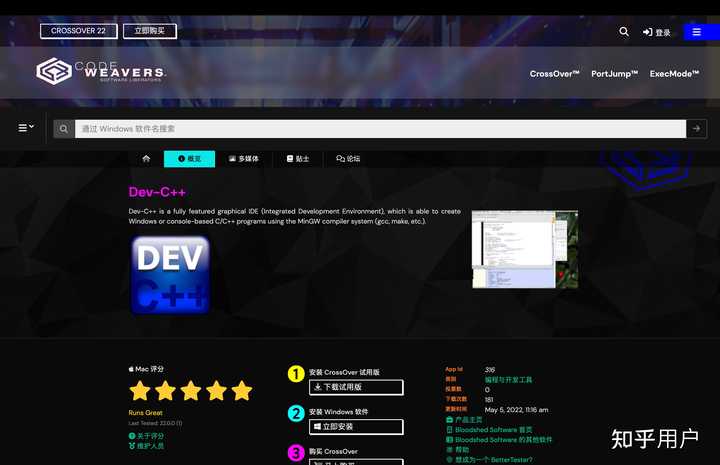Open the site search magnifier icon

624,32
